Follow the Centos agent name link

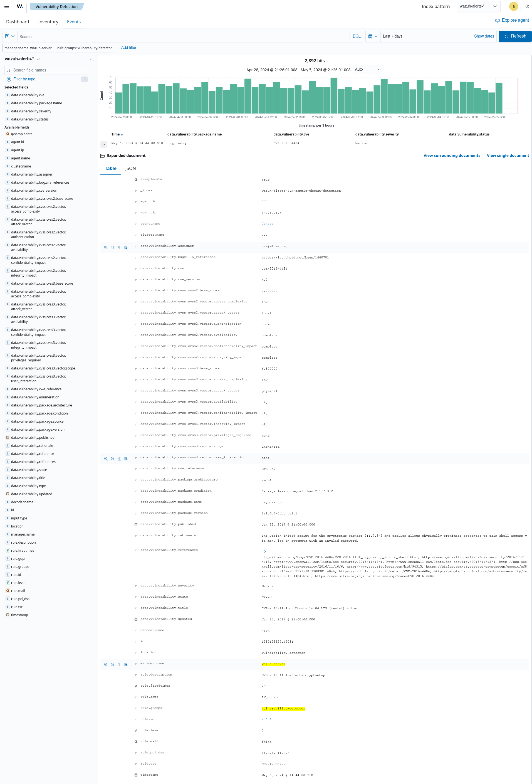tap(267, 223)
